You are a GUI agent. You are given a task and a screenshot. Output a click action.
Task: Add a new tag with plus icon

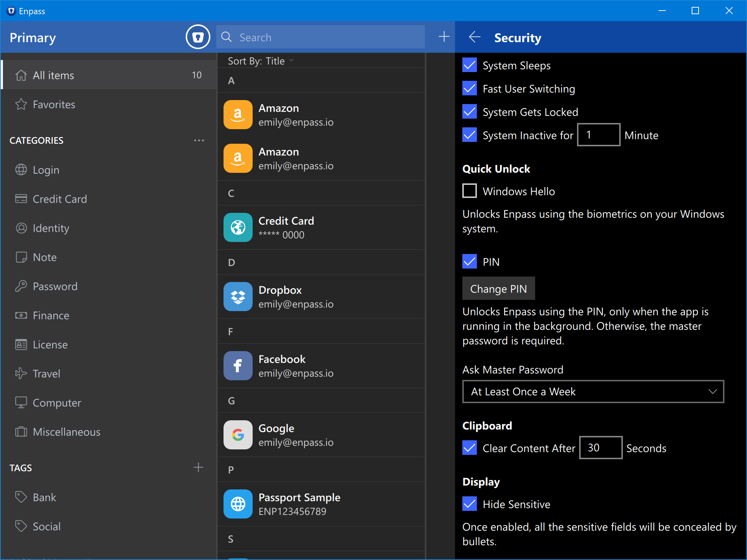point(198,468)
